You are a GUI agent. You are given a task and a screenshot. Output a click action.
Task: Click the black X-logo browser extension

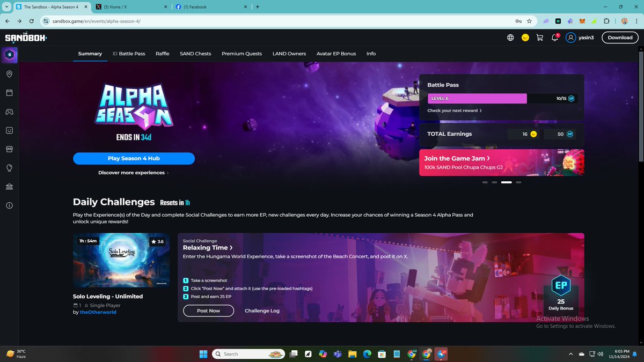558,21
